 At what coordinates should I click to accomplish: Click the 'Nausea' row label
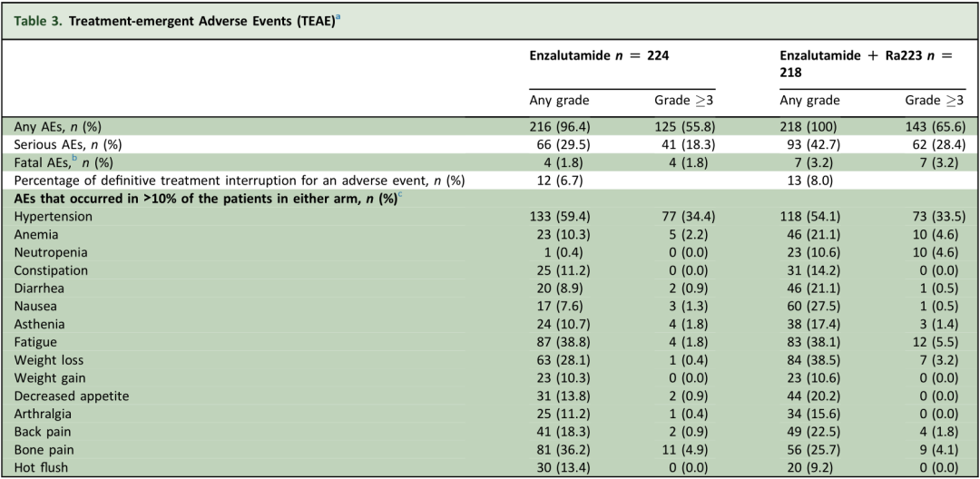34,307
